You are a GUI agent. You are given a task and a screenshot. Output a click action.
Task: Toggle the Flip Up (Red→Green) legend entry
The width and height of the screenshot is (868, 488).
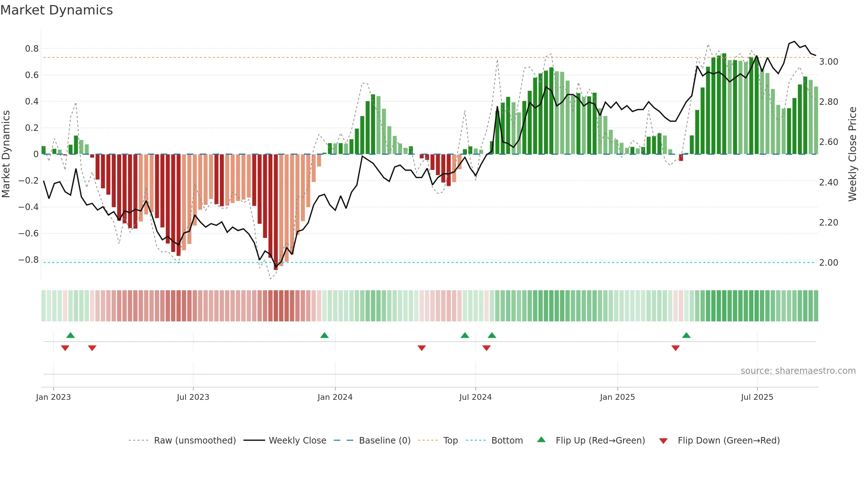click(591, 440)
